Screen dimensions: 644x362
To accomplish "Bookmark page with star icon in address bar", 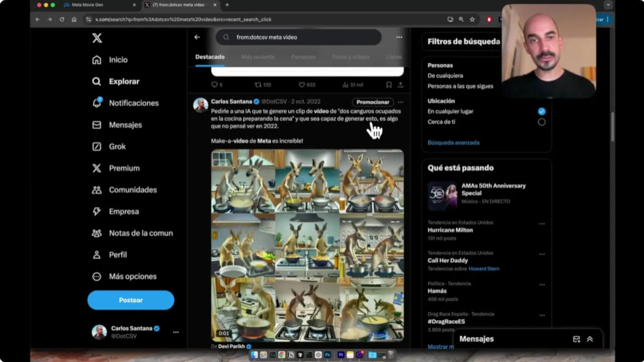I will point(472,19).
